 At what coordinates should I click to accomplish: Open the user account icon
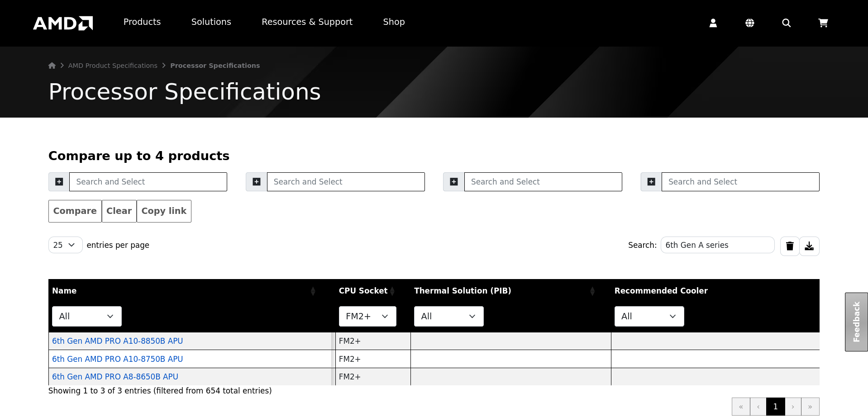click(x=713, y=23)
